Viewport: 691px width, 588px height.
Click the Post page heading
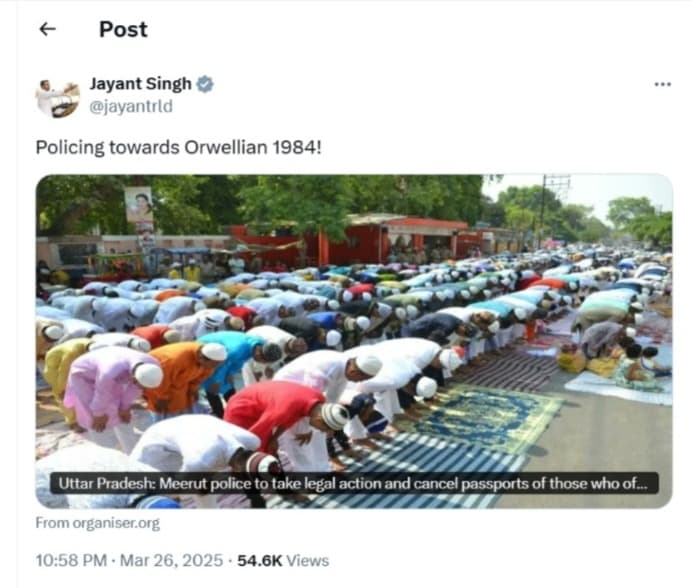(123, 30)
